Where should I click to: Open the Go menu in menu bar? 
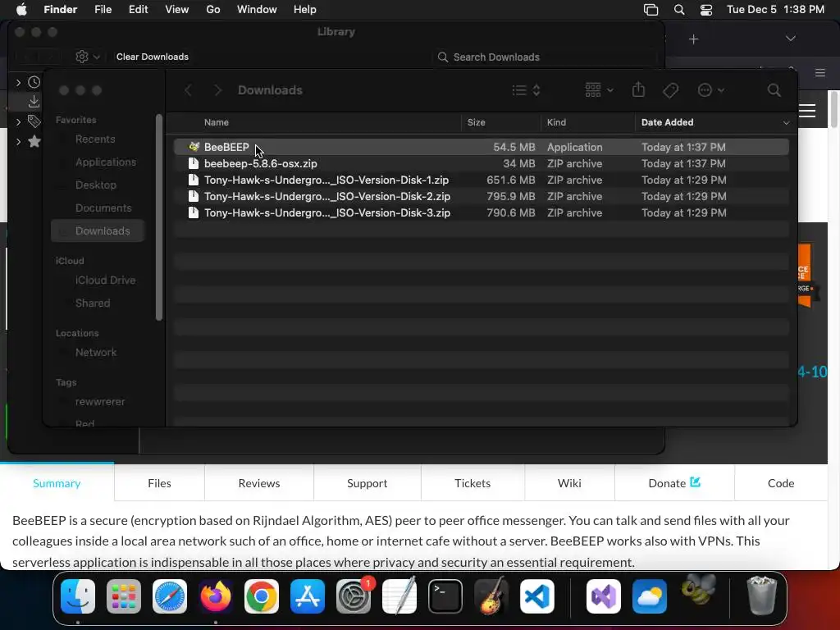(213, 10)
